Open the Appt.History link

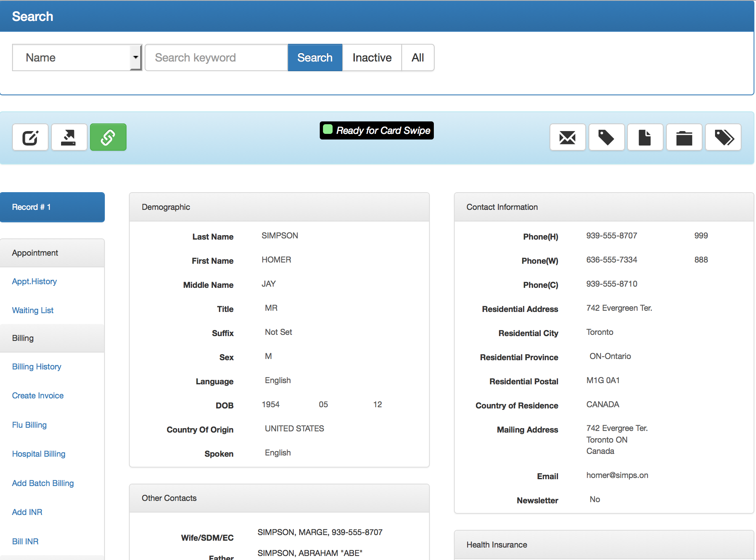[35, 281]
